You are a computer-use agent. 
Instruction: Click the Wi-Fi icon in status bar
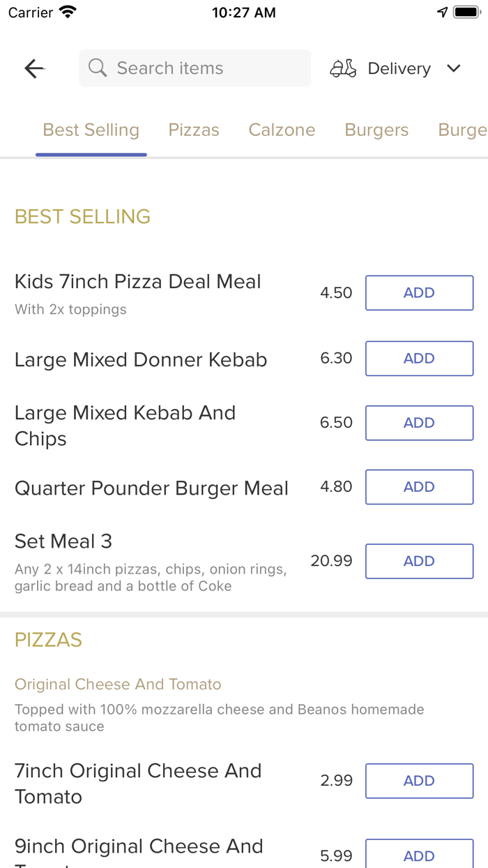point(68,11)
